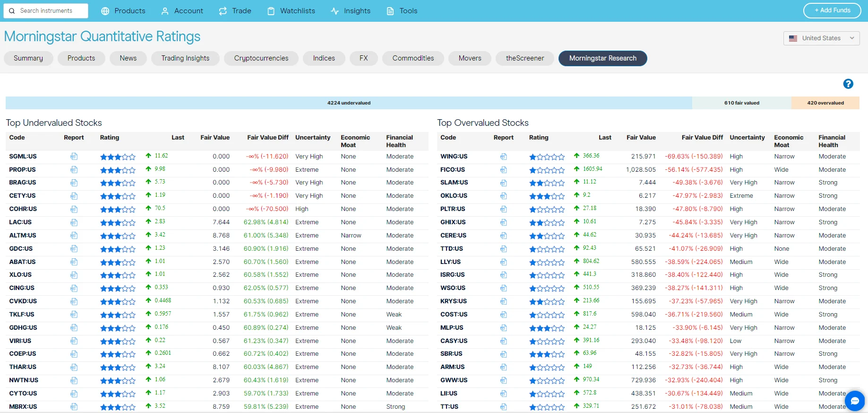Open the live chat bubble icon

click(854, 401)
